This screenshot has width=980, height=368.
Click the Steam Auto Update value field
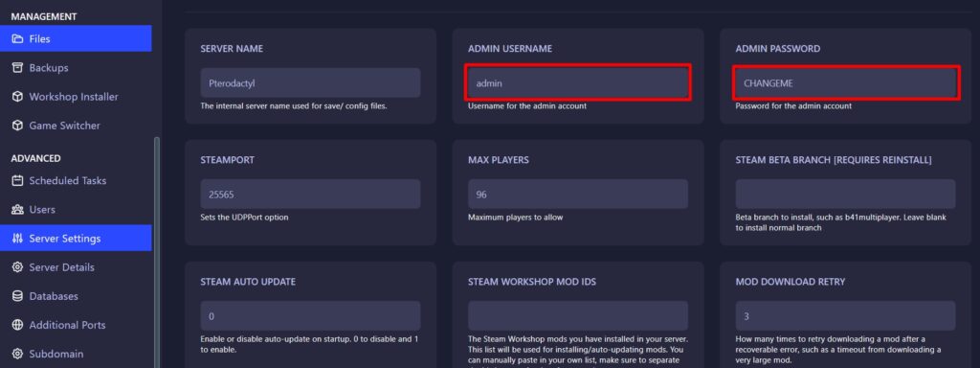pos(311,316)
